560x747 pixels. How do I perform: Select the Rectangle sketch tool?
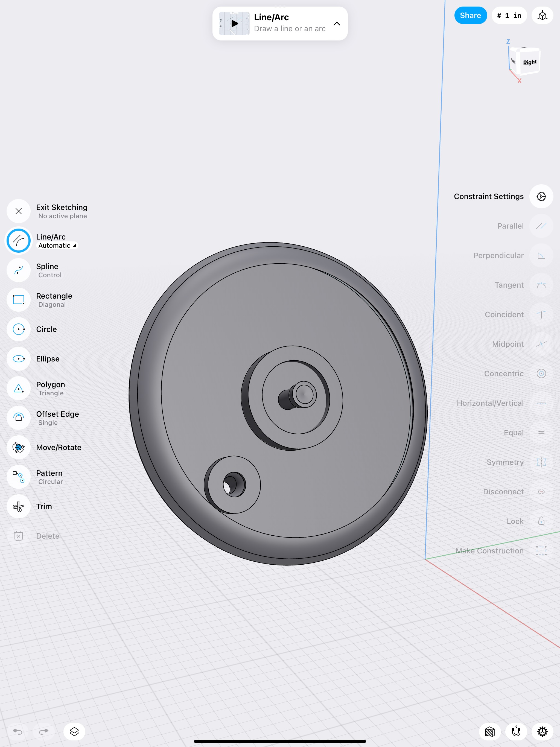[x=19, y=300]
